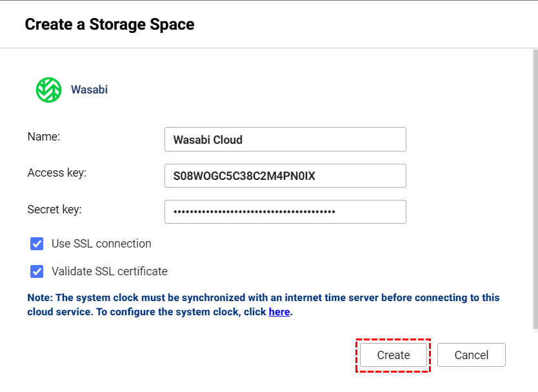Cancel the storage space dialog
The width and height of the screenshot is (538, 392).
[471, 355]
